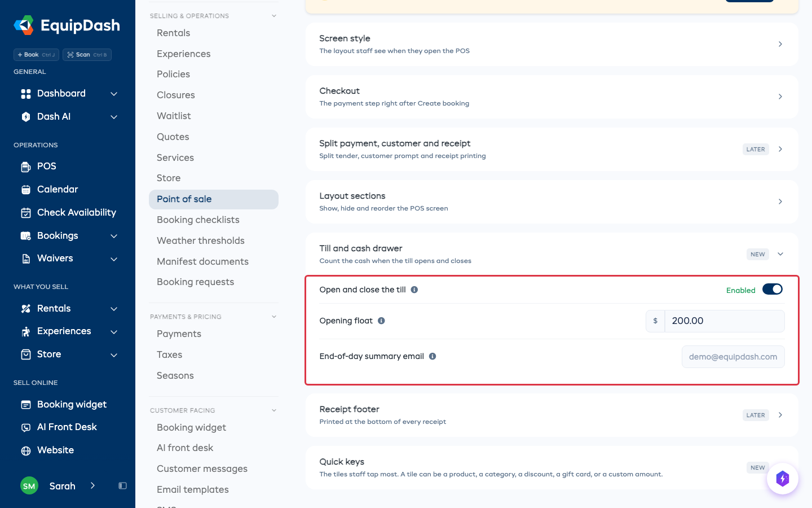Click the AI Front Desk icon
The image size is (812, 508).
point(26,427)
